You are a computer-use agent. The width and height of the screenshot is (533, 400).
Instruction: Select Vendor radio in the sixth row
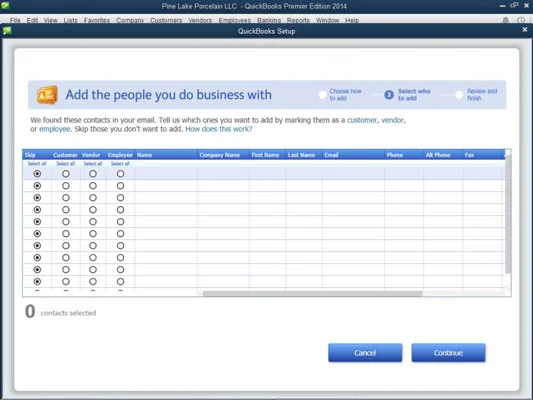pos(93,234)
